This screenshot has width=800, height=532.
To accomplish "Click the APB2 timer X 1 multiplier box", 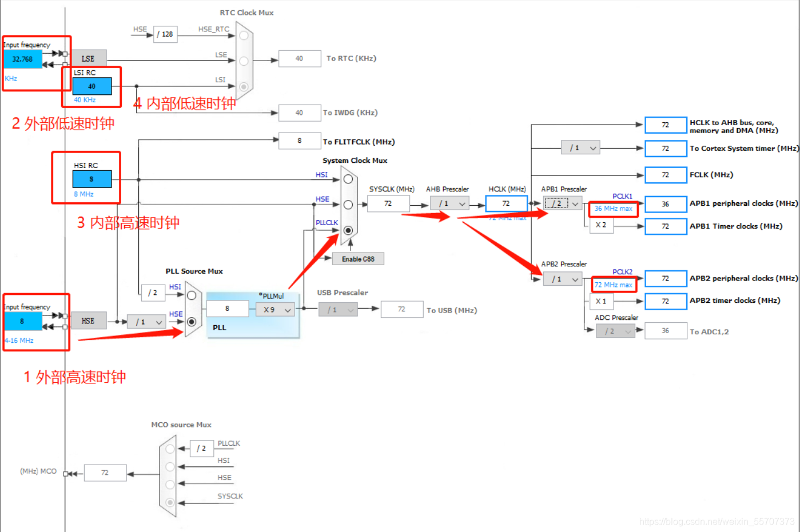I will pyautogui.click(x=601, y=301).
